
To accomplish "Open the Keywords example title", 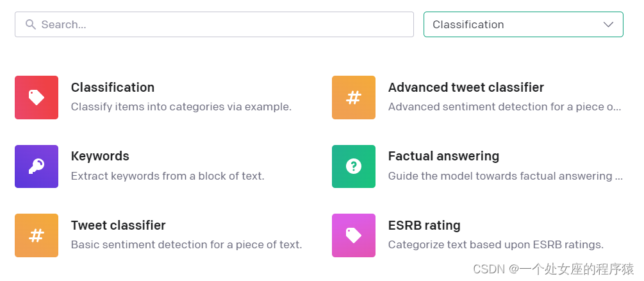I will (x=100, y=156).
